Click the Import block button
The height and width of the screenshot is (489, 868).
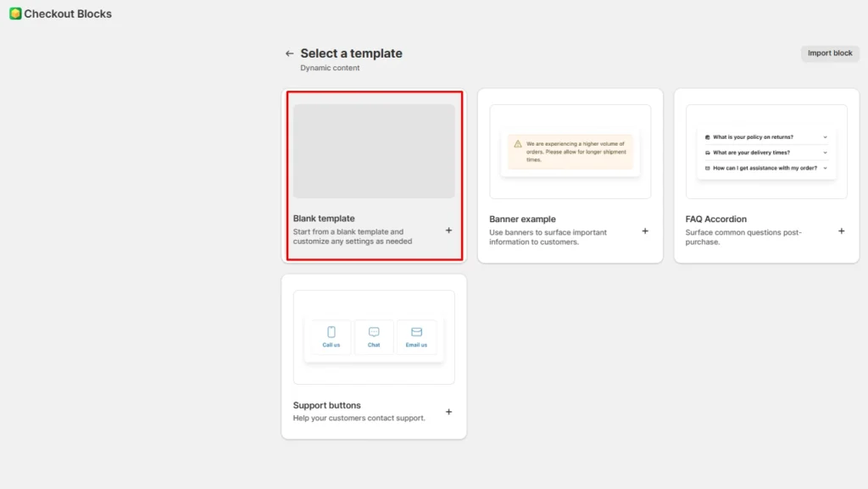coord(829,53)
